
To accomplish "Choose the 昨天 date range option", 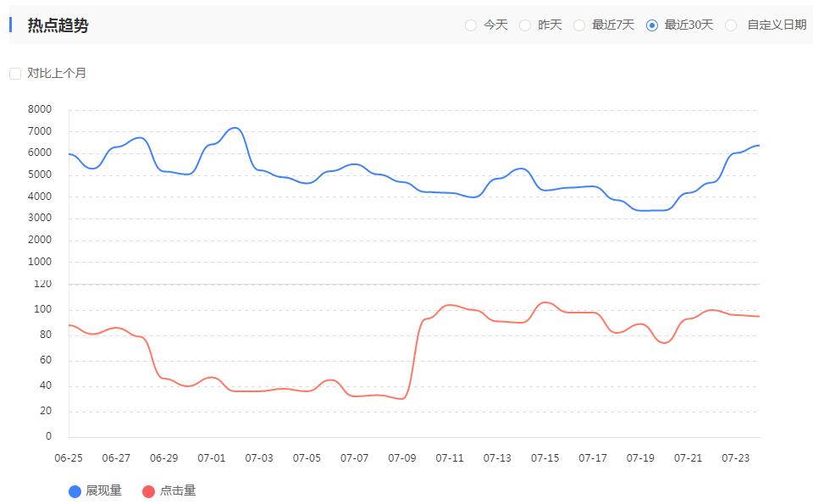I will coord(525,25).
